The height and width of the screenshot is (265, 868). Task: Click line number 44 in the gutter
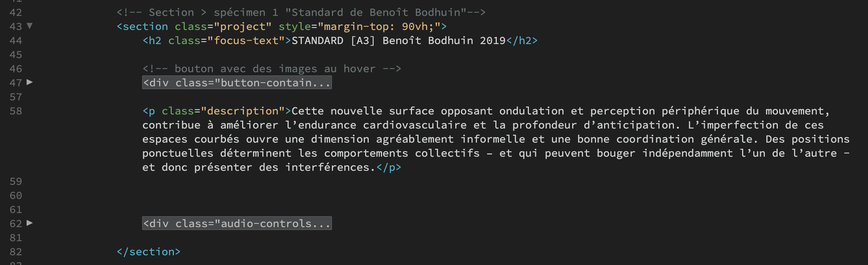tap(16, 41)
